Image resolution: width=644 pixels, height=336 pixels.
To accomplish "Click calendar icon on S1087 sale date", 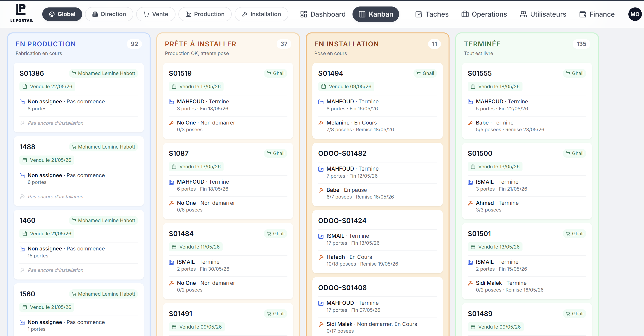I will click(x=174, y=167).
